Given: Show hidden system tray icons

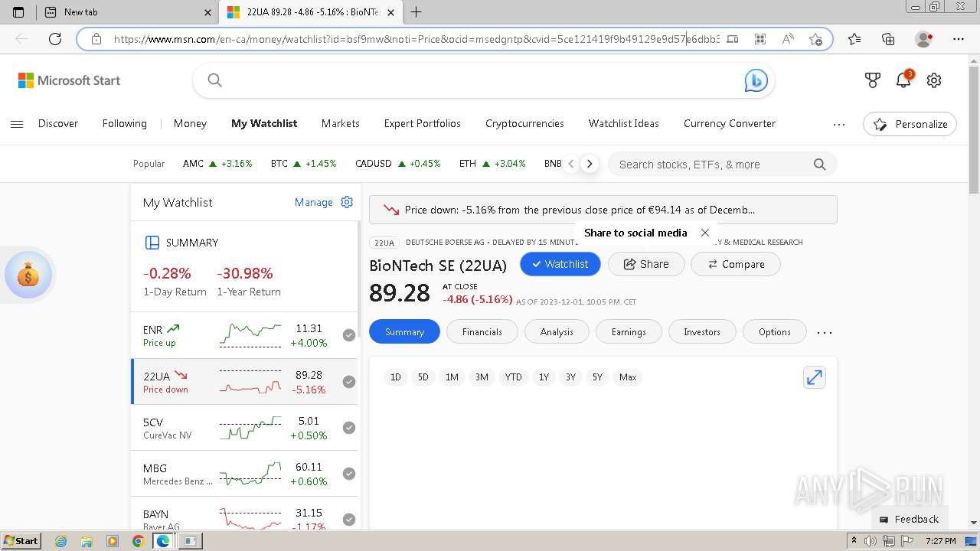Looking at the screenshot, I should pyautogui.click(x=854, y=541).
